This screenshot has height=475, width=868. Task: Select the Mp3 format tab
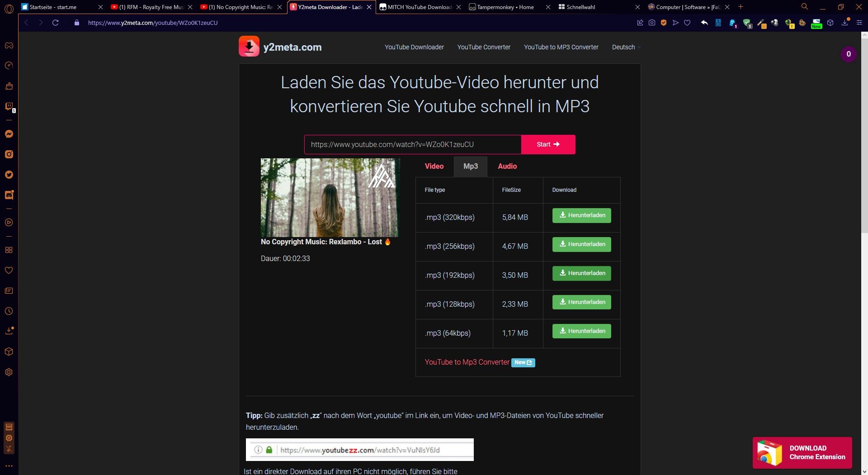point(471,166)
